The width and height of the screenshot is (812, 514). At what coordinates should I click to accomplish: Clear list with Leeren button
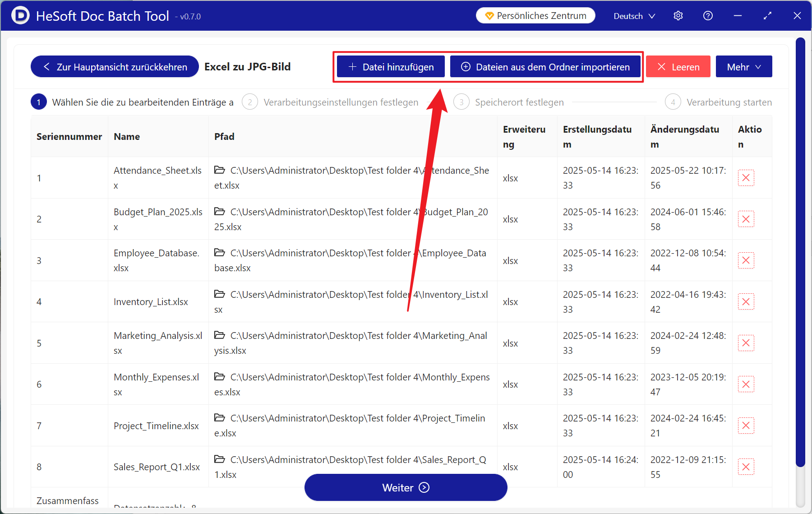(678, 67)
